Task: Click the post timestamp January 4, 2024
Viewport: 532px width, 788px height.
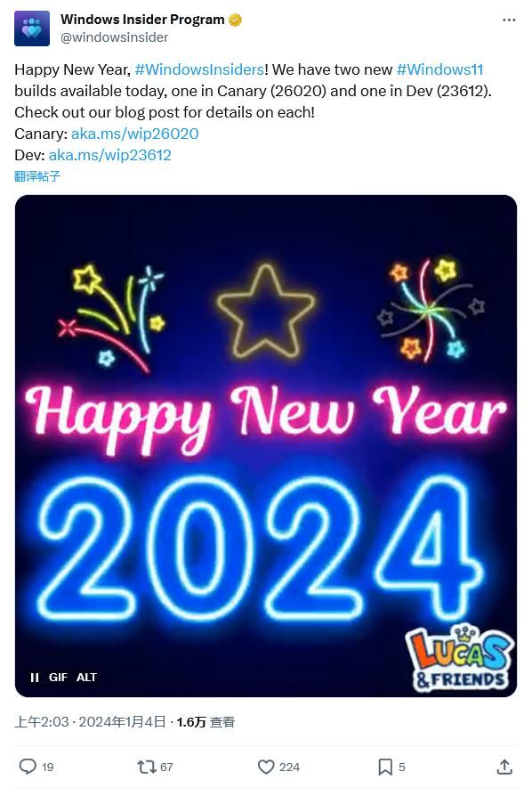Action: click(90, 722)
